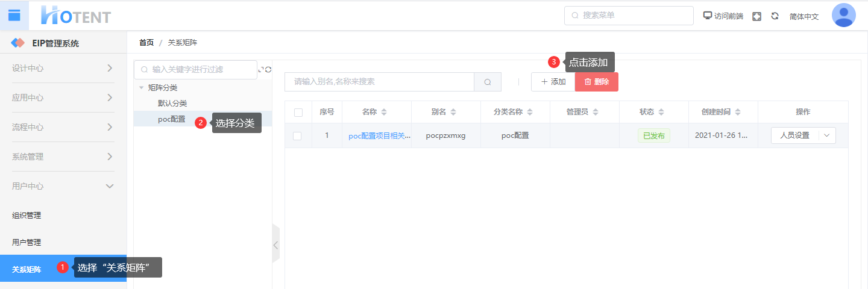Sort by 分类名称 column arrows
The width and height of the screenshot is (868, 289).
point(530,112)
